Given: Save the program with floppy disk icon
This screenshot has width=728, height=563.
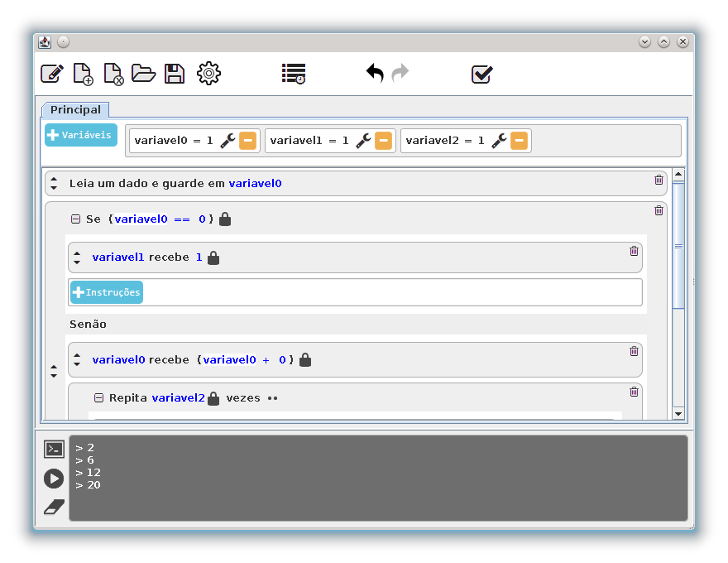Looking at the screenshot, I should 175,74.
